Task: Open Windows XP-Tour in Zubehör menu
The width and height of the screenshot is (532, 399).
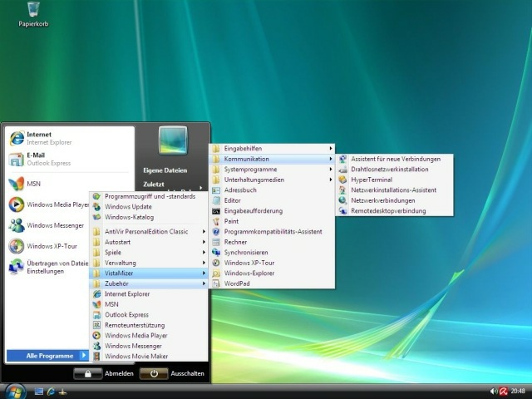Action: coord(272,263)
